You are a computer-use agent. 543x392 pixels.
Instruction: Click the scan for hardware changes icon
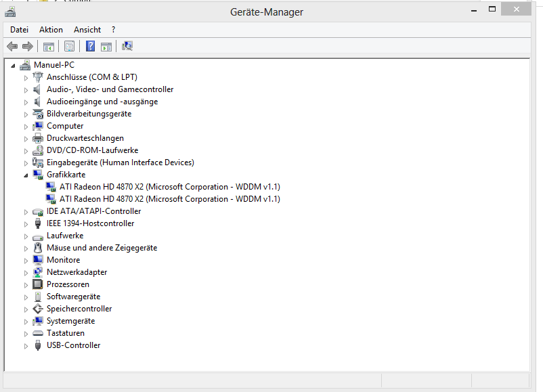127,46
